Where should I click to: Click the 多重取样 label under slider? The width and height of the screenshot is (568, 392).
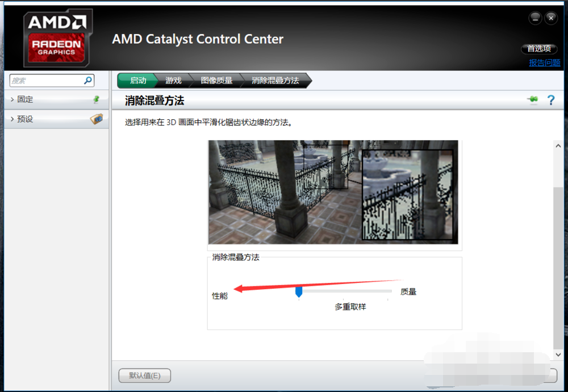(350, 307)
